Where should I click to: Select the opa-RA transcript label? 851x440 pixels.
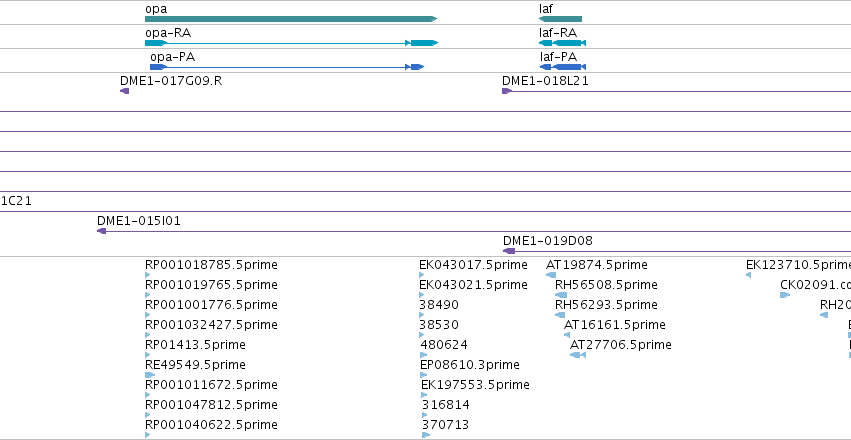tap(168, 33)
